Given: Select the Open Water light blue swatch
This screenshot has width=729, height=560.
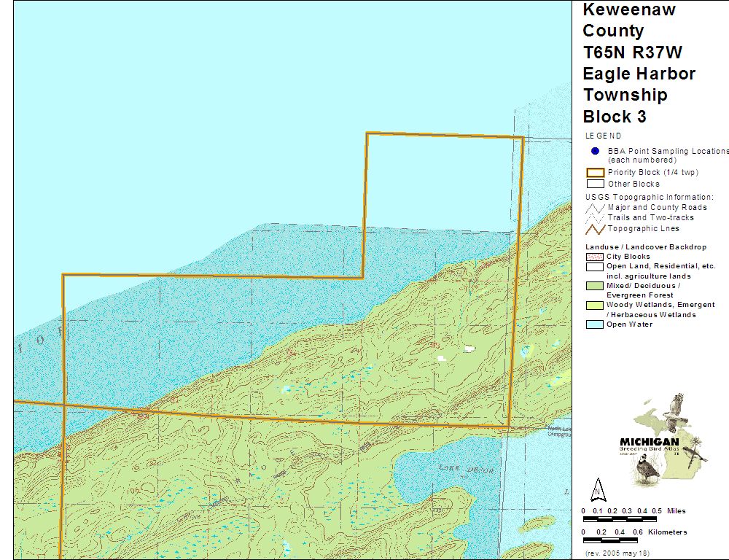Looking at the screenshot, I should (x=595, y=324).
